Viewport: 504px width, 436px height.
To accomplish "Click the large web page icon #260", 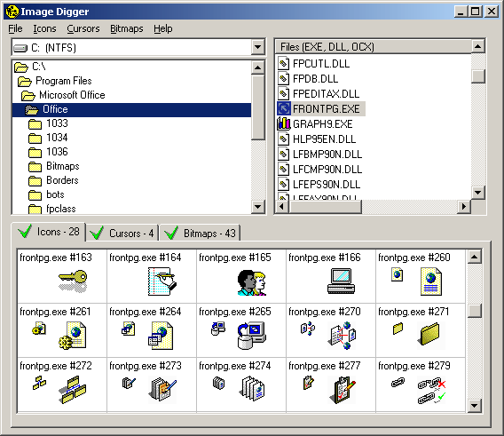I will click(431, 282).
